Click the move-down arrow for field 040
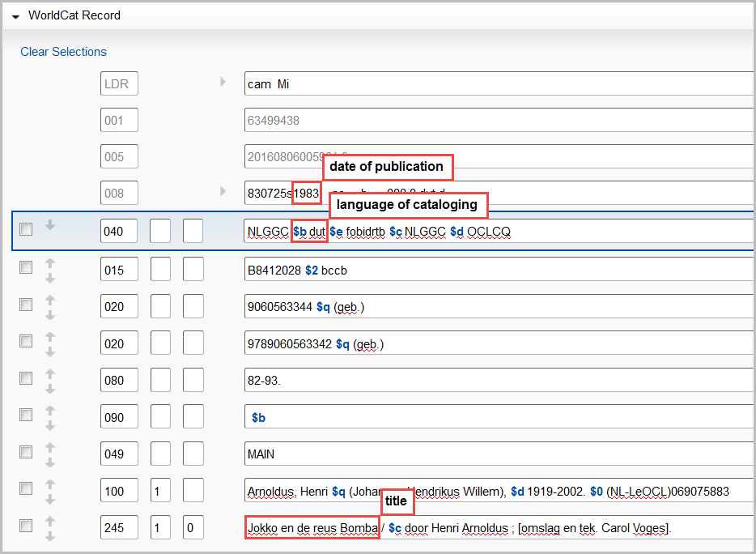The height and width of the screenshot is (554, 756). point(49,225)
